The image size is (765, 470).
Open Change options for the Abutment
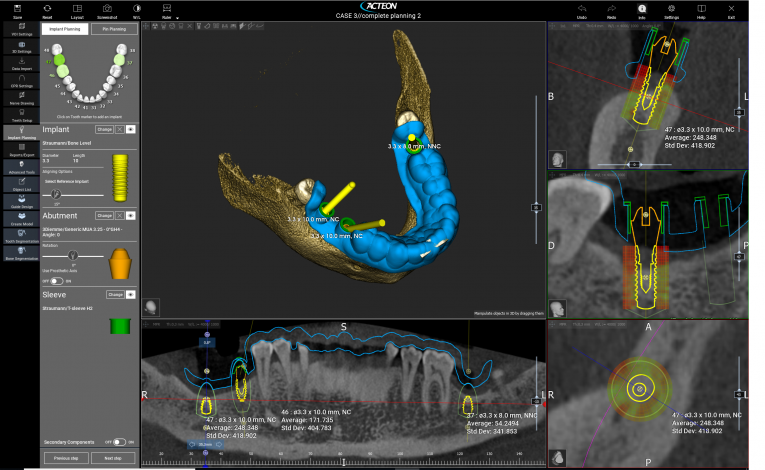coord(104,215)
